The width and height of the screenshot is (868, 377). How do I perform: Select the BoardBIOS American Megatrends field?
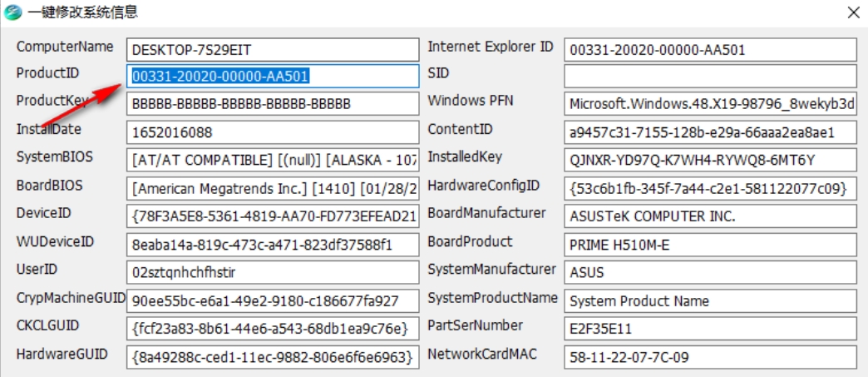[x=273, y=188]
